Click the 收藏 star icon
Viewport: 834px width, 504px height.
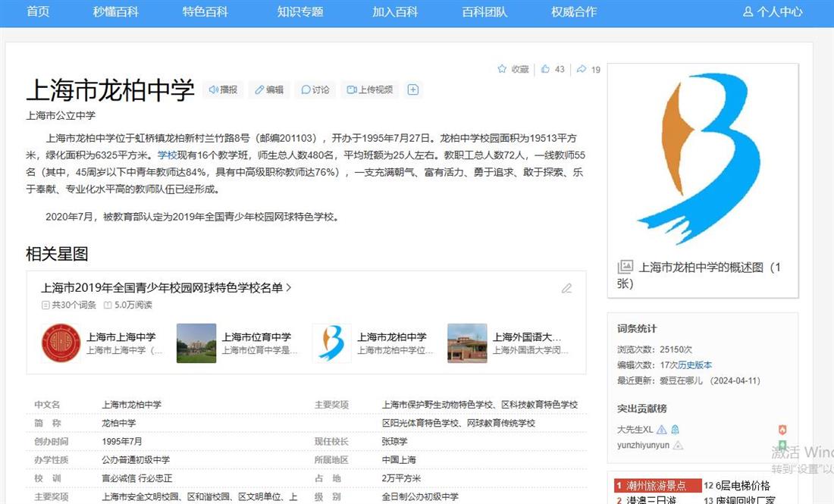click(502, 68)
